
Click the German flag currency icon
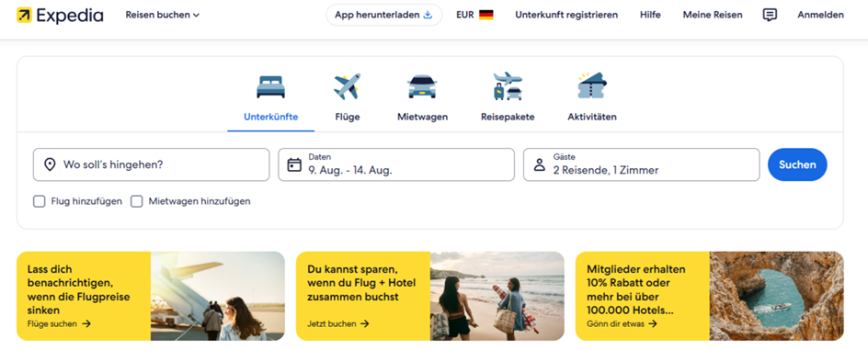click(486, 15)
